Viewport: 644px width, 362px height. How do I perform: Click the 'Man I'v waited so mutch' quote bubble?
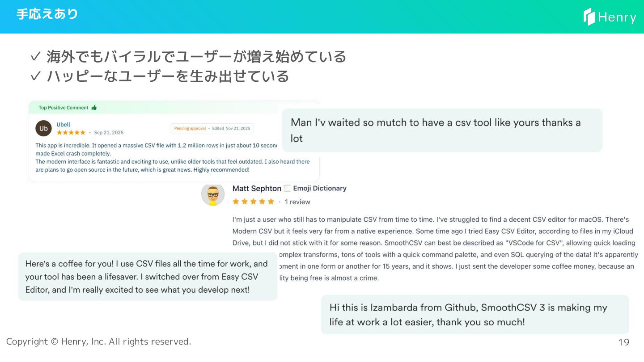[442, 130]
